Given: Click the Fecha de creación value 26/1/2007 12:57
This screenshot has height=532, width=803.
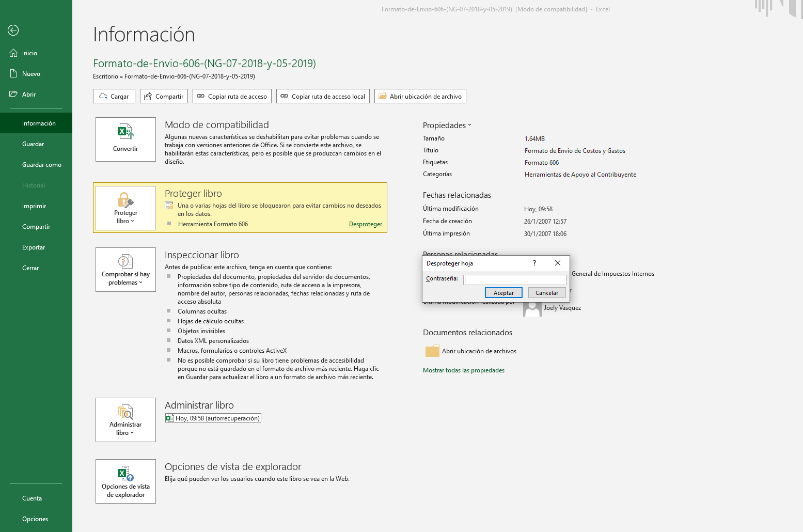Looking at the screenshot, I should pyautogui.click(x=545, y=222).
